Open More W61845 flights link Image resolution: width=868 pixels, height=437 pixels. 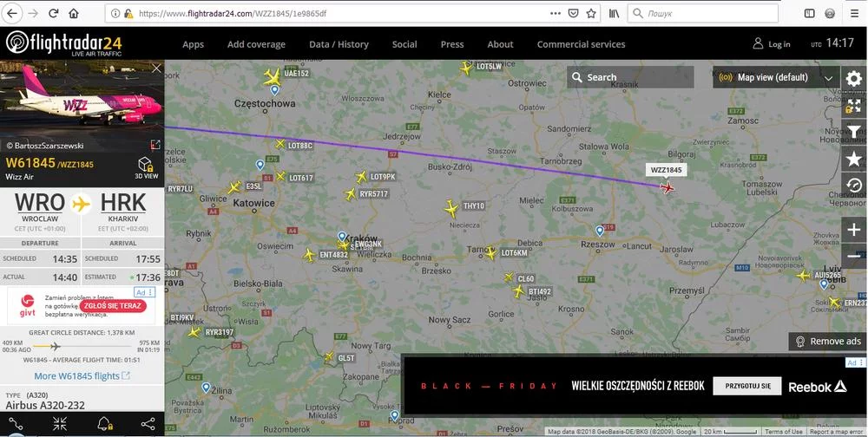click(82, 376)
